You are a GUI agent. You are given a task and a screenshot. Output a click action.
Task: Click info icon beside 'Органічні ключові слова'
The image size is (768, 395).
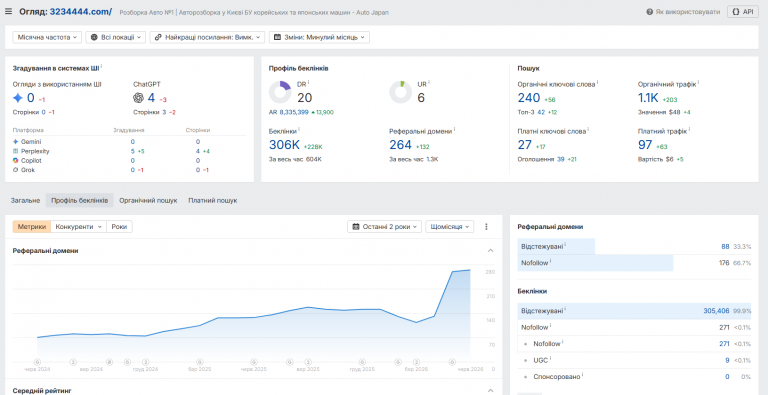[597, 82]
